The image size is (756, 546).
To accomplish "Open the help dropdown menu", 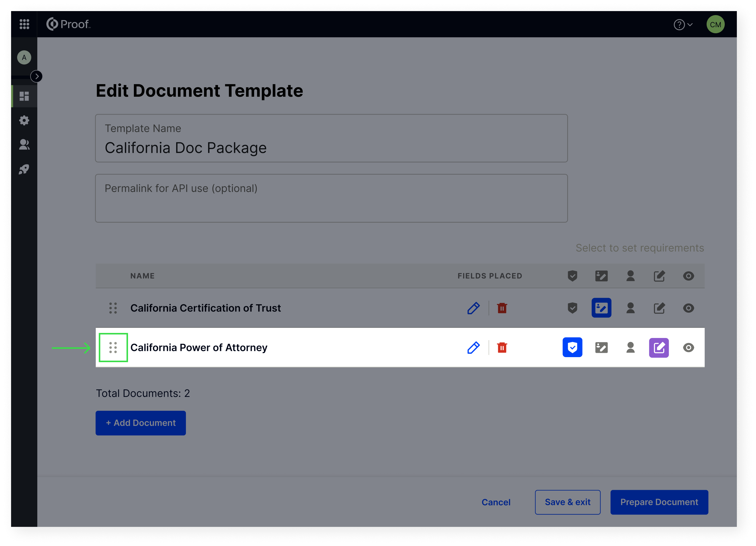I will (x=683, y=25).
